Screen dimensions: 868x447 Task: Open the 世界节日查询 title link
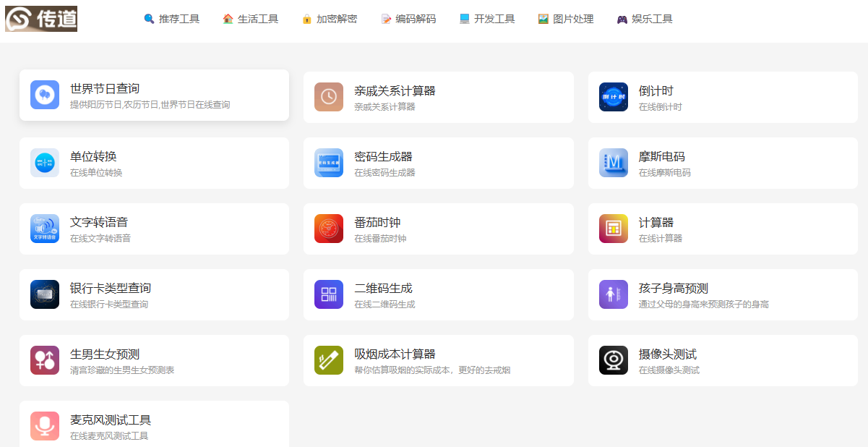tap(105, 88)
